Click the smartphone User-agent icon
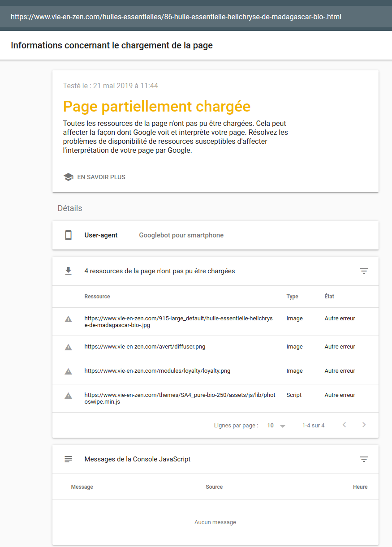The width and height of the screenshot is (392, 547). [69, 235]
